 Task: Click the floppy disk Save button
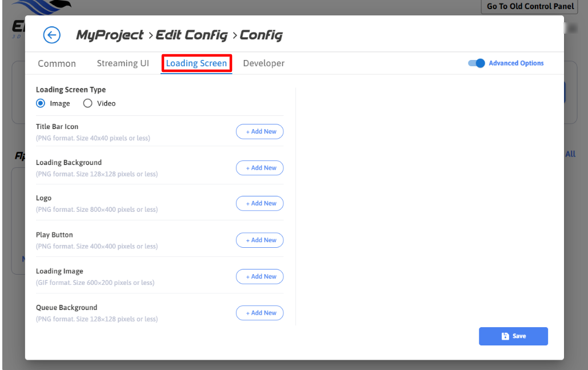point(513,336)
